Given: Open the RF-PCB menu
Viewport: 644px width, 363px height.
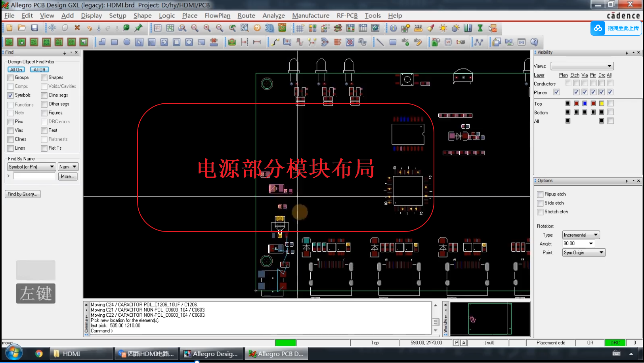Looking at the screenshot, I should [347, 15].
